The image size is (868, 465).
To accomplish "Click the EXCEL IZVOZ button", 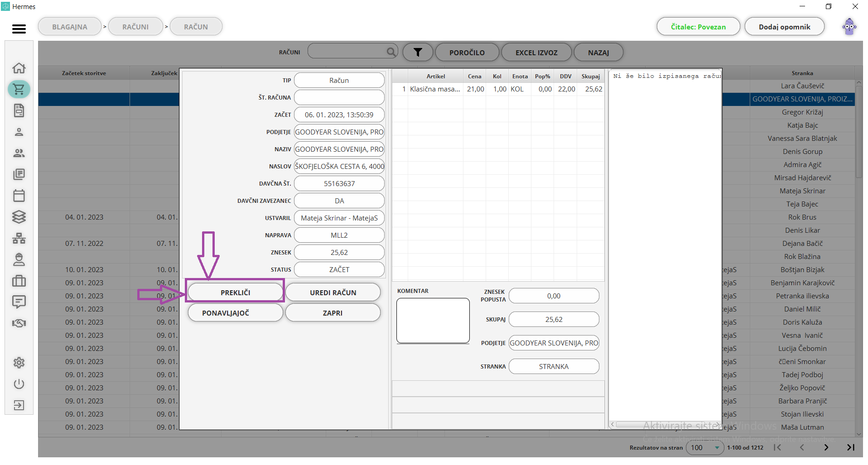I will pyautogui.click(x=536, y=53).
